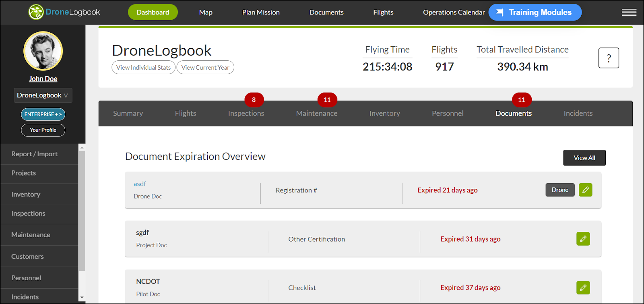Switch to the Personnel overview tab
644x304 pixels.
(448, 114)
